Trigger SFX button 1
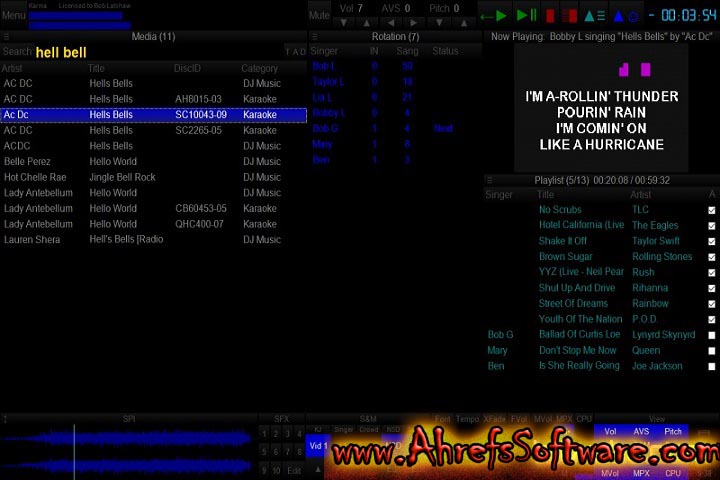Screen dimensions: 720x480 click(x=264, y=434)
